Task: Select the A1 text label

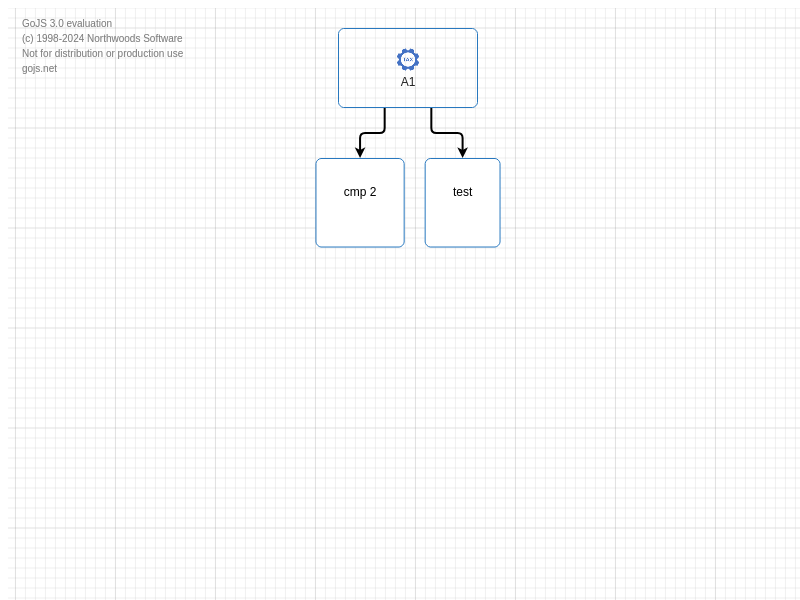Action: tap(408, 82)
